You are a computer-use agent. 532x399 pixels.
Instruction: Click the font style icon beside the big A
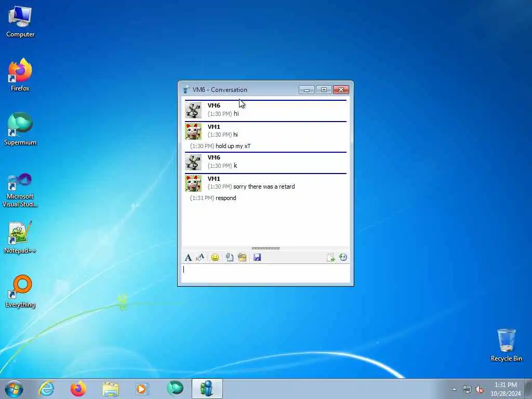[200, 258]
